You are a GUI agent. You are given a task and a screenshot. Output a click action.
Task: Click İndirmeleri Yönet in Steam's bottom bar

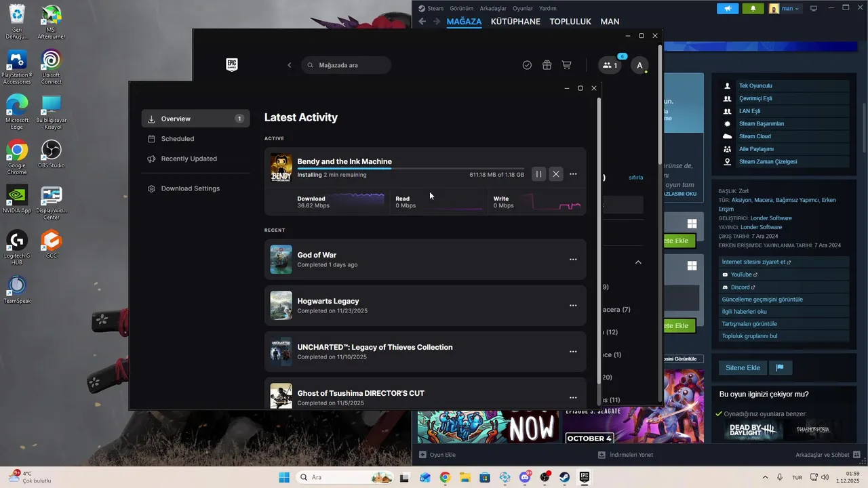pos(625,455)
